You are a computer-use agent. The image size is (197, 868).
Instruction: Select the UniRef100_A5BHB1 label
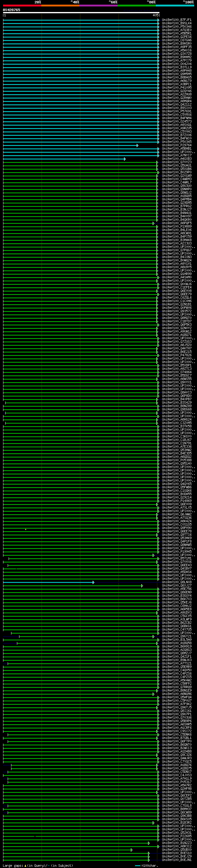[177, 149]
